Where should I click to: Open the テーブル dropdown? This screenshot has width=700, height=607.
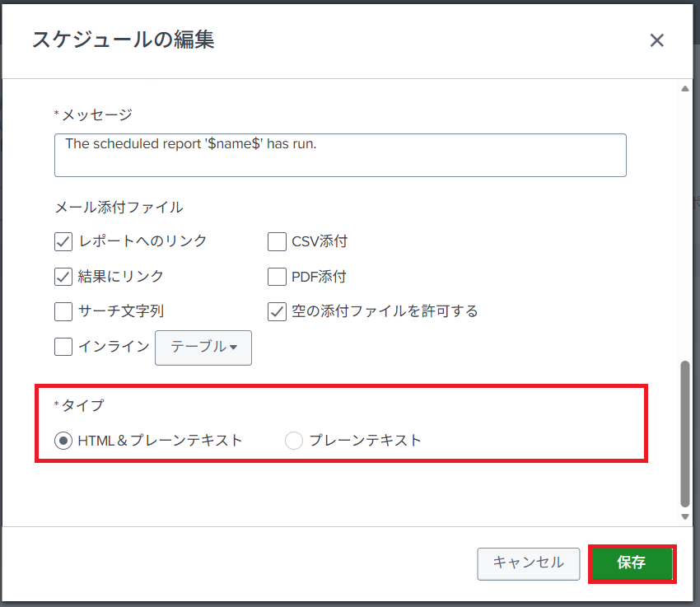point(203,348)
